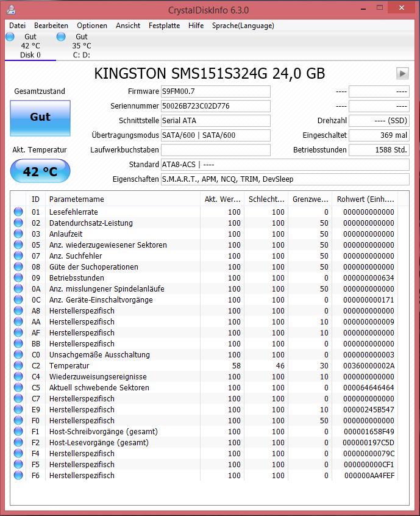Click status orb for ID BB row
The width and height of the screenshot is (420, 516).
(x=18, y=343)
